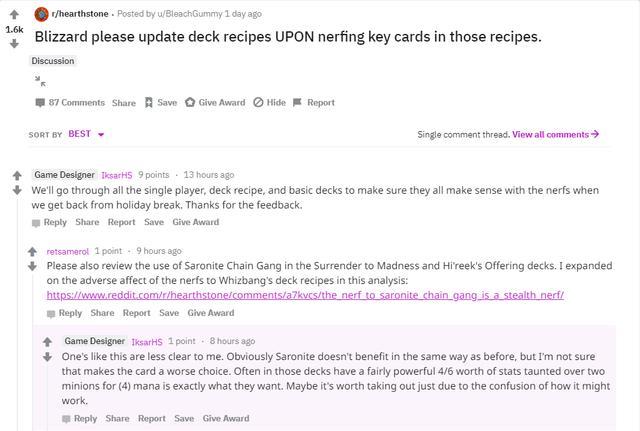
Task: Share the main post
Action: point(124,103)
